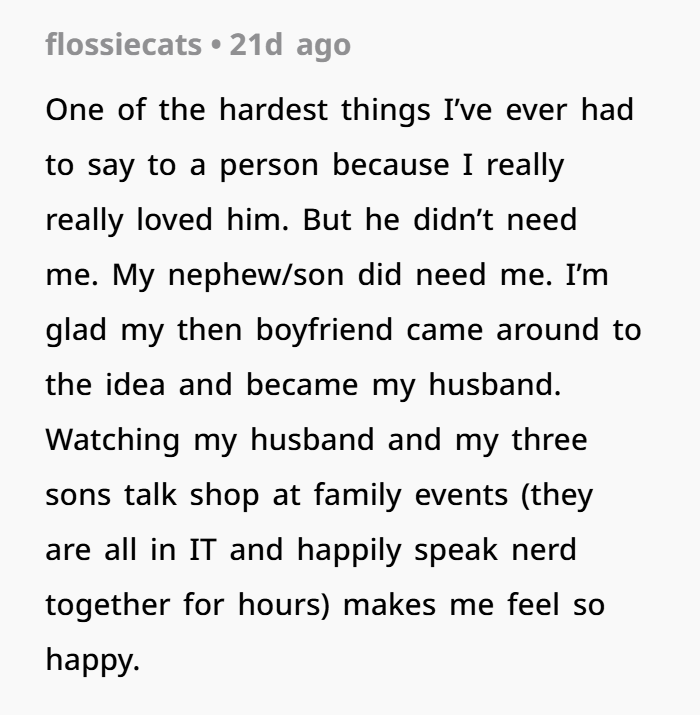Open the flossiecats user profile link

[x=123, y=45]
